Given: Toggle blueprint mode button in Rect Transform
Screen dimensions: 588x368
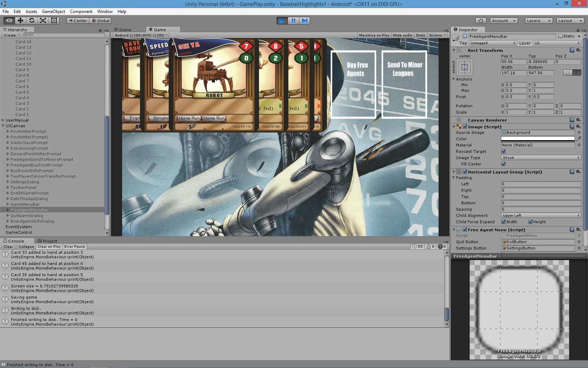Looking at the screenshot, I should tap(568, 73).
